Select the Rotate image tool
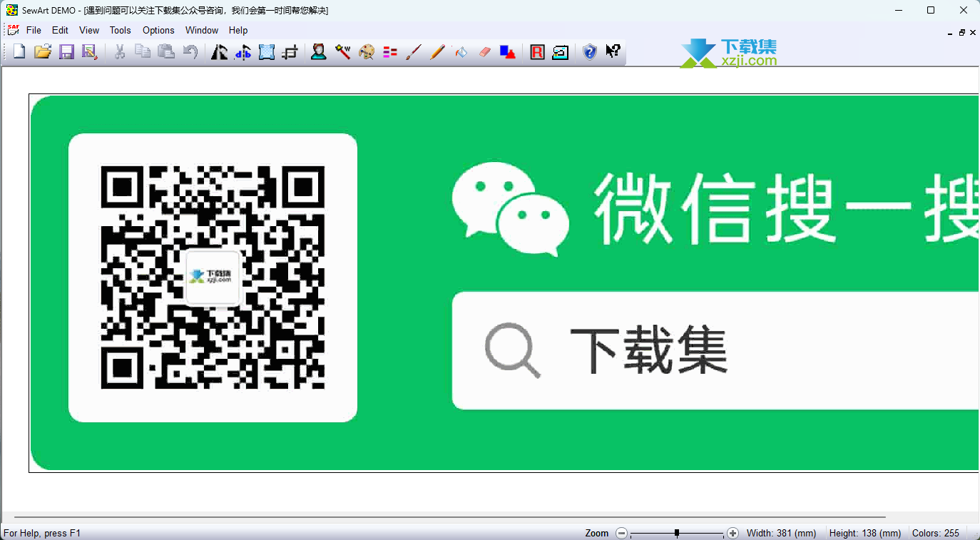This screenshot has height=540, width=980. 220,51
